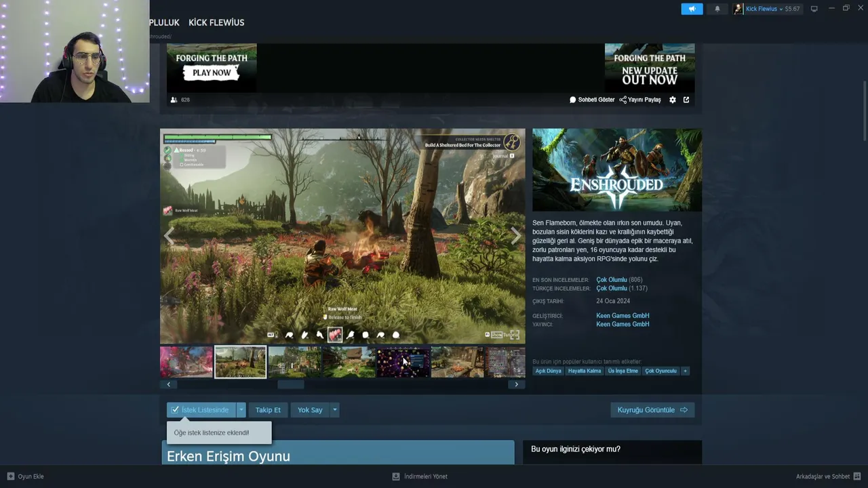Click the plus button to add tags
The height and width of the screenshot is (488, 868).
click(x=685, y=371)
